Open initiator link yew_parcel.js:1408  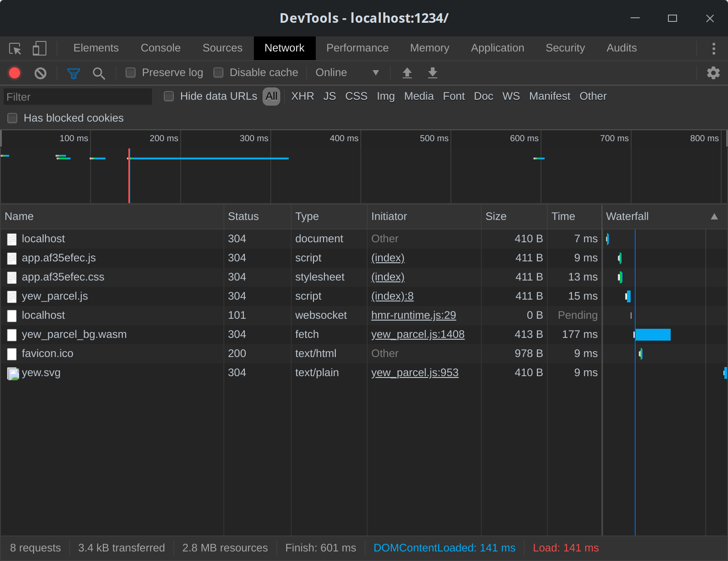point(418,334)
